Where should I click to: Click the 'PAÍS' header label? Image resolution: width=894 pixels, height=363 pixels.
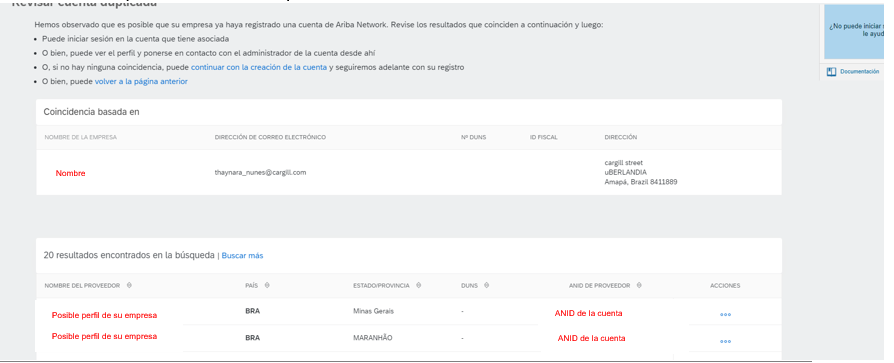tap(252, 285)
